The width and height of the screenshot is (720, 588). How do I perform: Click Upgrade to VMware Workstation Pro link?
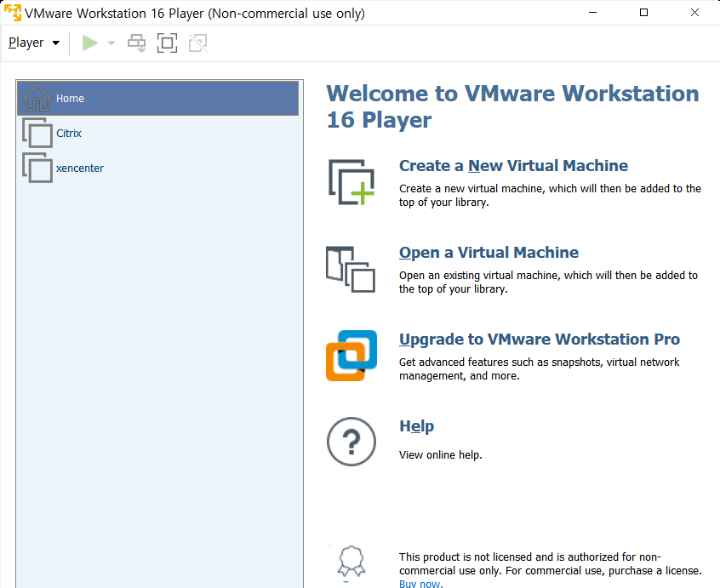point(540,340)
